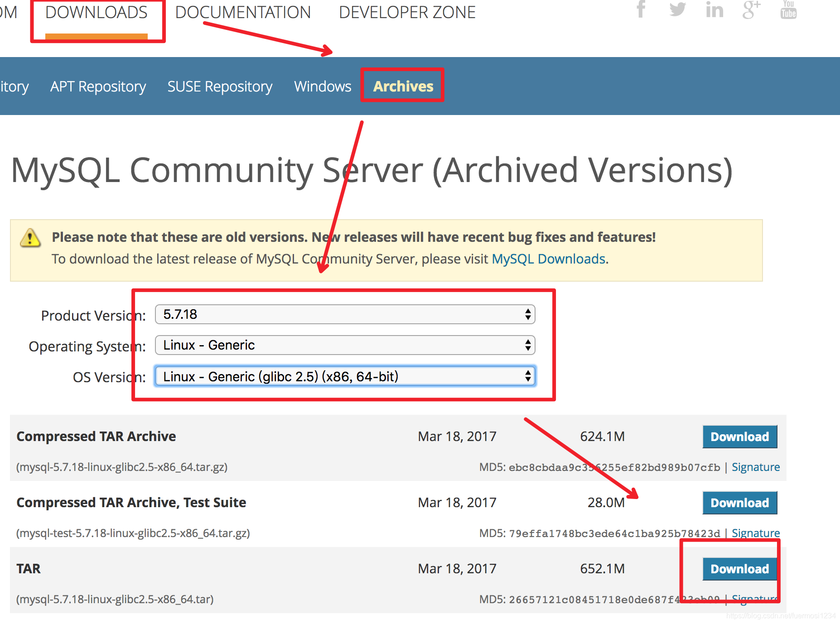Screen dimensions: 840x624
Task: Open the Twitter bird icon
Action: (x=678, y=9)
